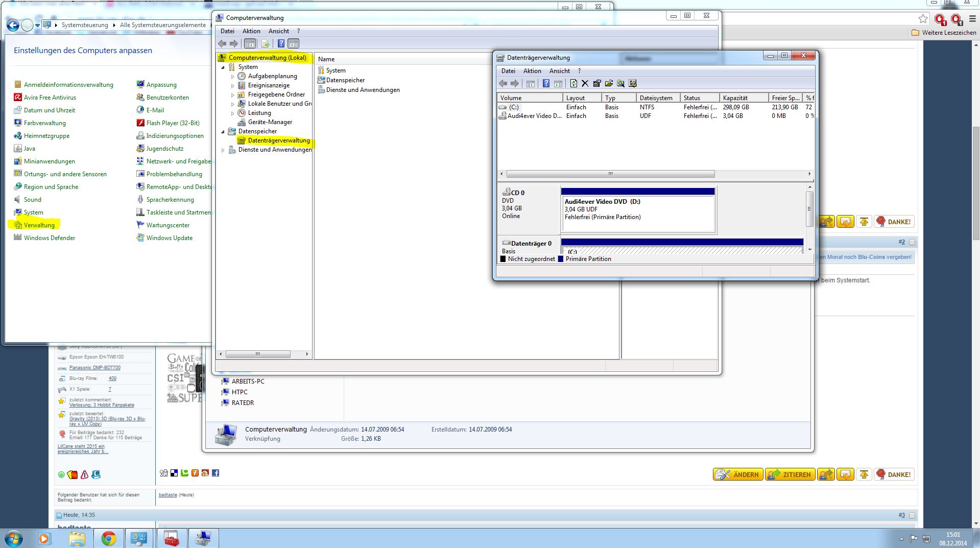
Task: Select the Audi4ever Video DVD (D:) partition block
Action: (637, 209)
